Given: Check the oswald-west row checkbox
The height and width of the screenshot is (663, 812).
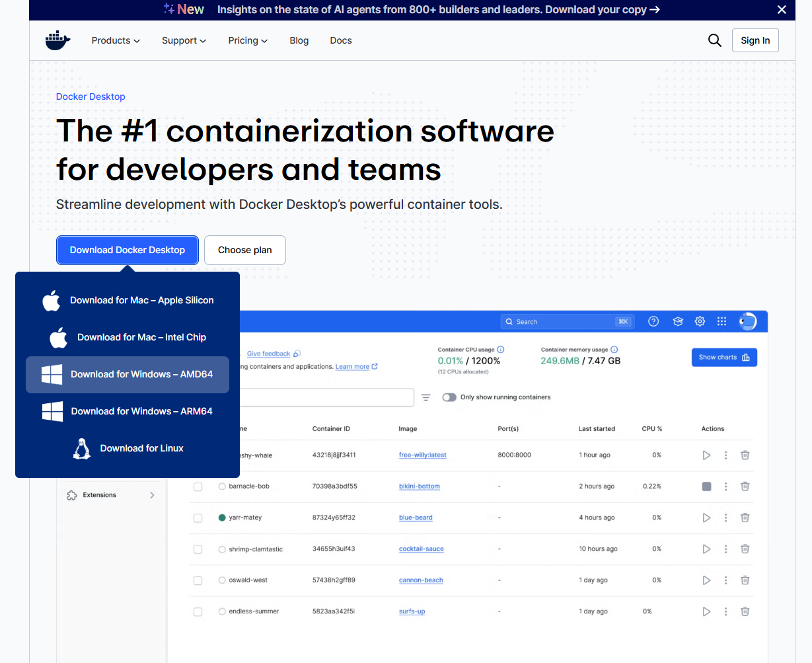Looking at the screenshot, I should [198, 580].
